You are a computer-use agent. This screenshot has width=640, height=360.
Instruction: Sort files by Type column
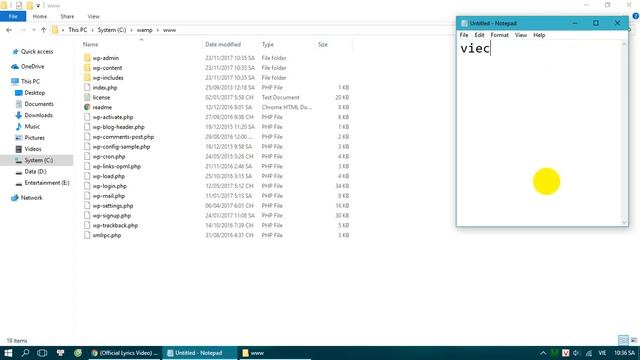click(x=268, y=44)
